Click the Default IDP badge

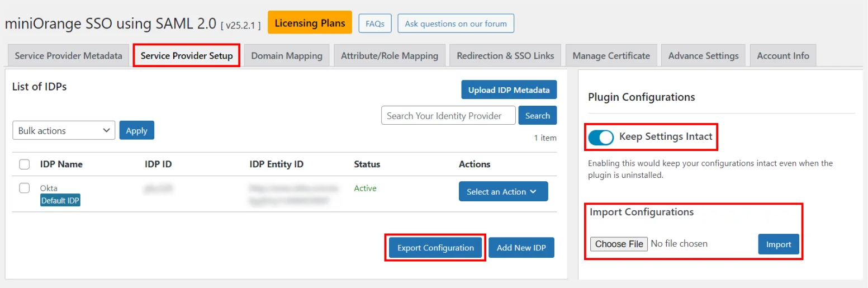coord(60,200)
